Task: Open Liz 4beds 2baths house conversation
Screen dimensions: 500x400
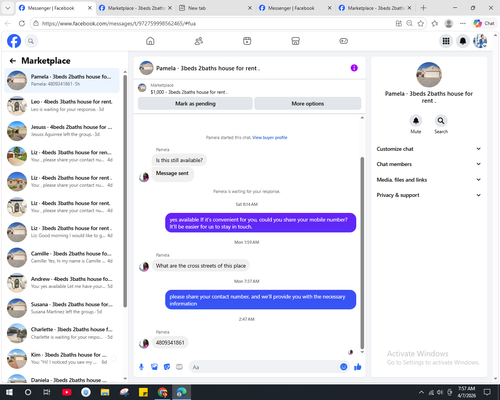Action: pyautogui.click(x=62, y=181)
